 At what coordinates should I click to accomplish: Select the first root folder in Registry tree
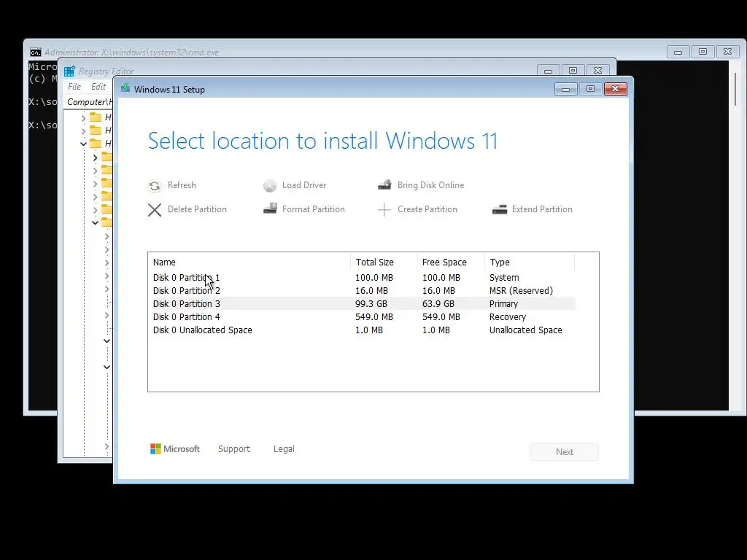coord(96,117)
